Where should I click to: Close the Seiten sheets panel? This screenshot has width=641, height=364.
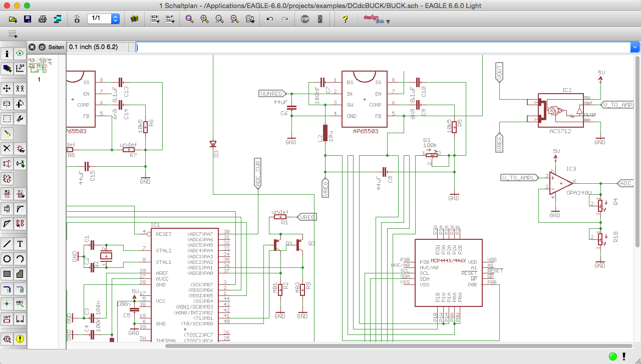(x=32, y=47)
